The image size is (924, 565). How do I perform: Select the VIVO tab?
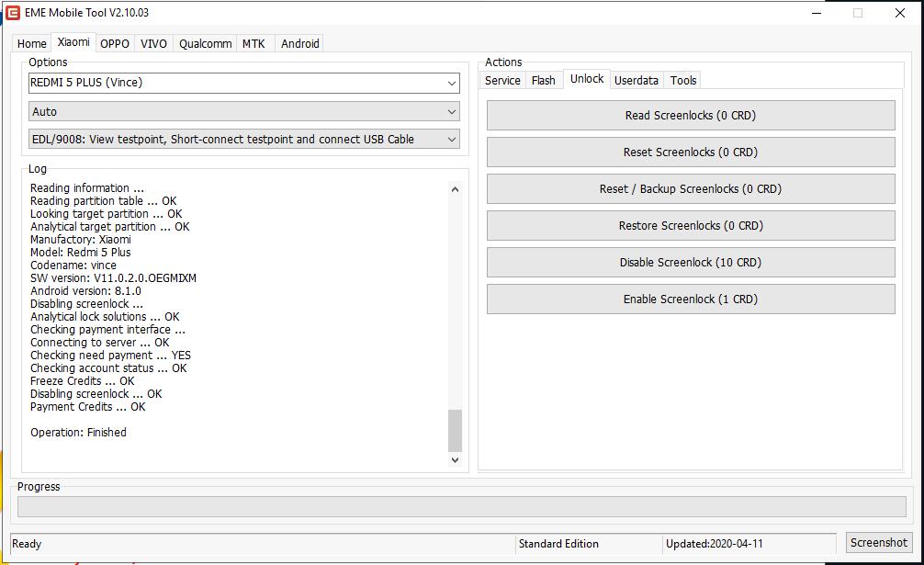153,43
